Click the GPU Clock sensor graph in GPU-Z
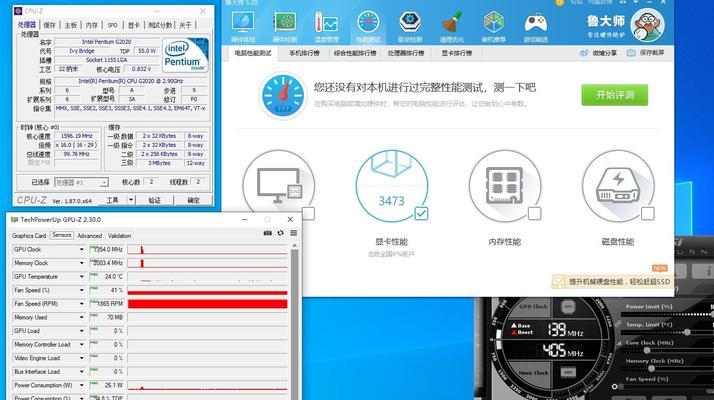714x400 pixels. 208,249
